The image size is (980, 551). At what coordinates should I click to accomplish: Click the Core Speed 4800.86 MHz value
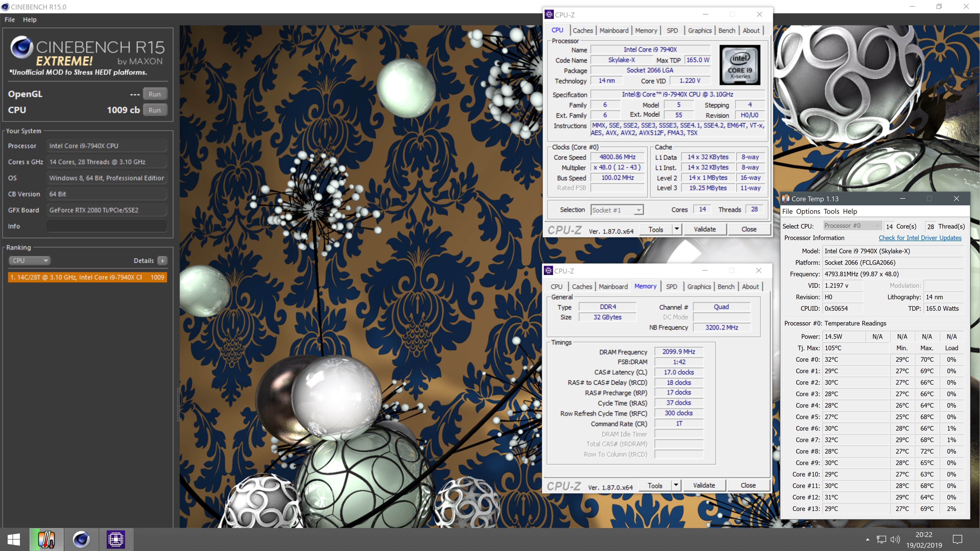point(617,157)
